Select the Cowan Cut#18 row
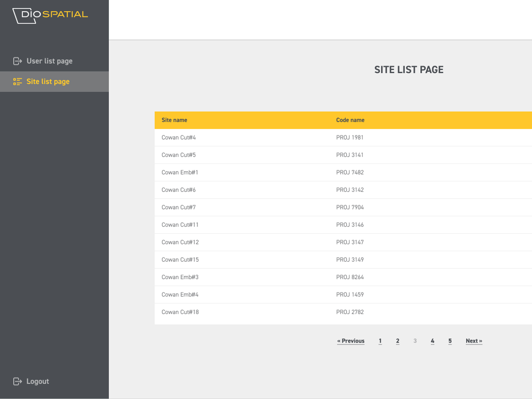 coord(180,312)
